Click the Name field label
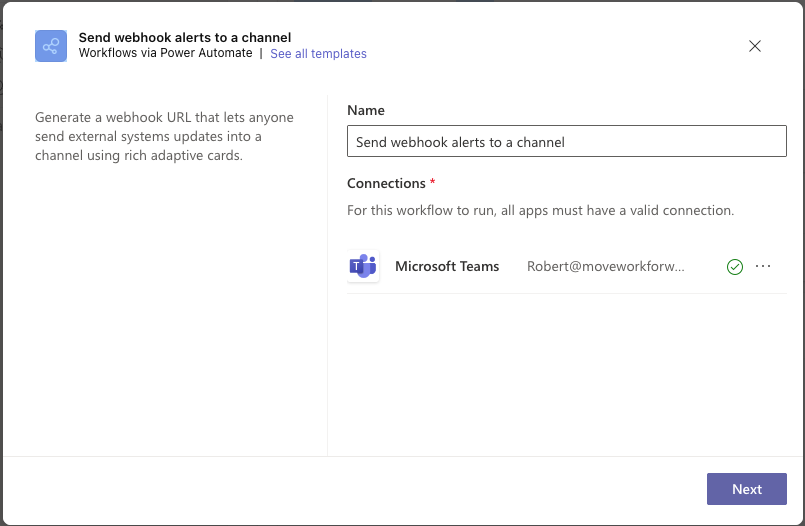Viewport: 805px width, 526px height. [366, 110]
